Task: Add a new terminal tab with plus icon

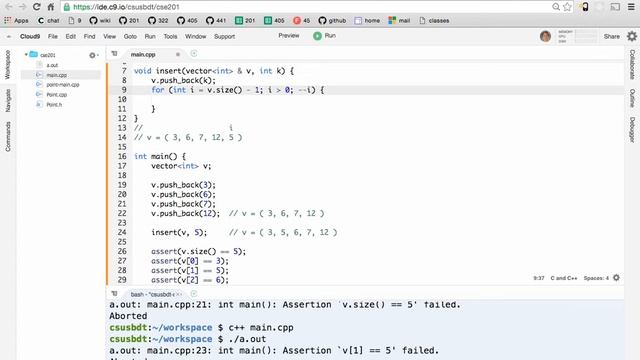Action: (194, 294)
